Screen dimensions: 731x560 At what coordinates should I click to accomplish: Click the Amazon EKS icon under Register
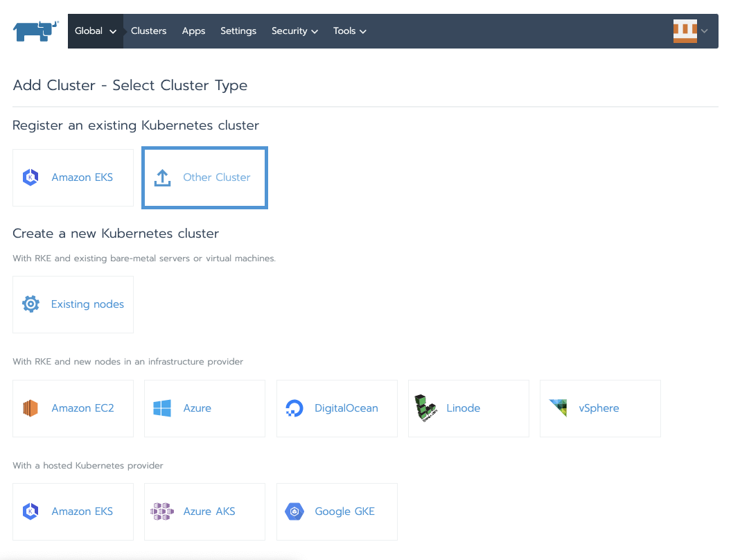(30, 177)
